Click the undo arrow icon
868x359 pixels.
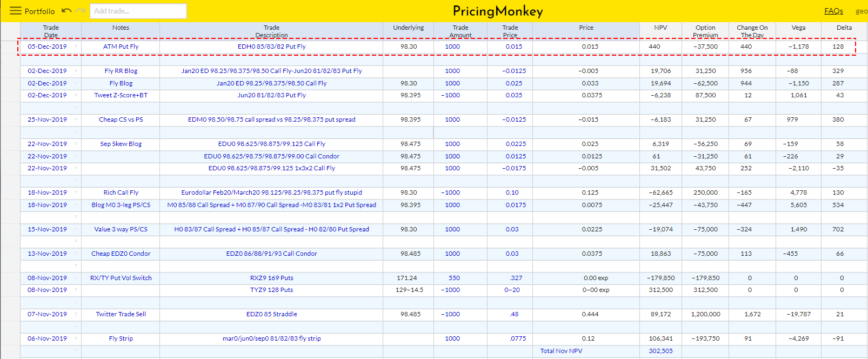66,11
